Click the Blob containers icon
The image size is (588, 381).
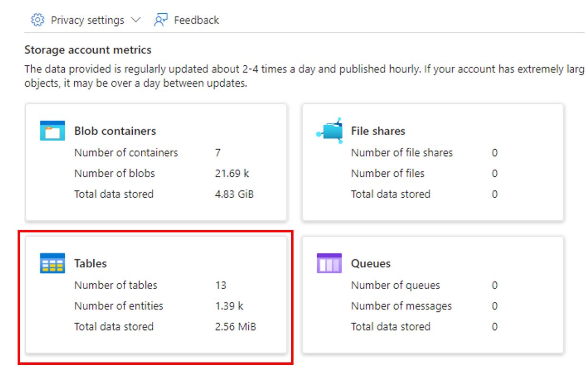(52, 130)
